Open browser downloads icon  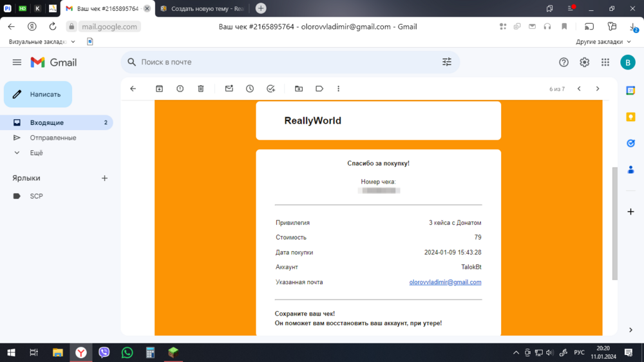point(633,26)
